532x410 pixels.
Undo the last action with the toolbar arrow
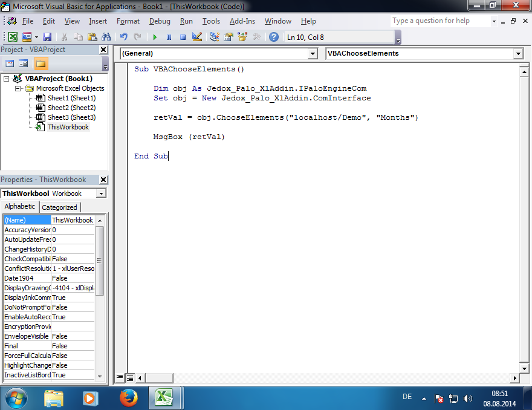124,37
